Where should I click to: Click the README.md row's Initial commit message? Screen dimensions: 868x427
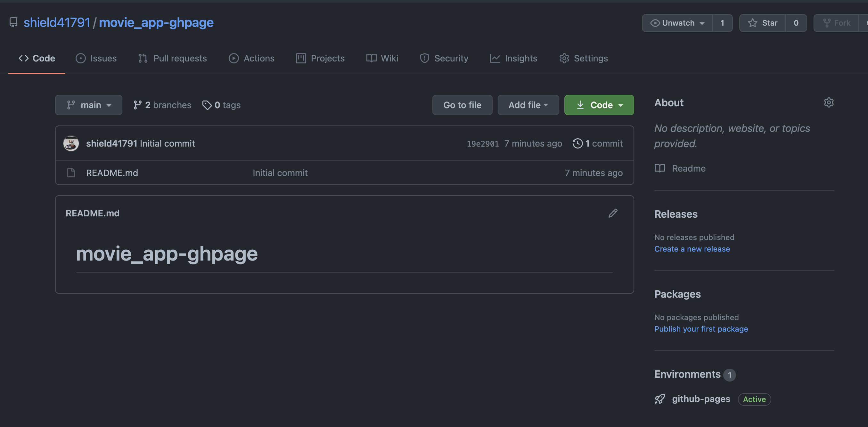click(x=280, y=173)
